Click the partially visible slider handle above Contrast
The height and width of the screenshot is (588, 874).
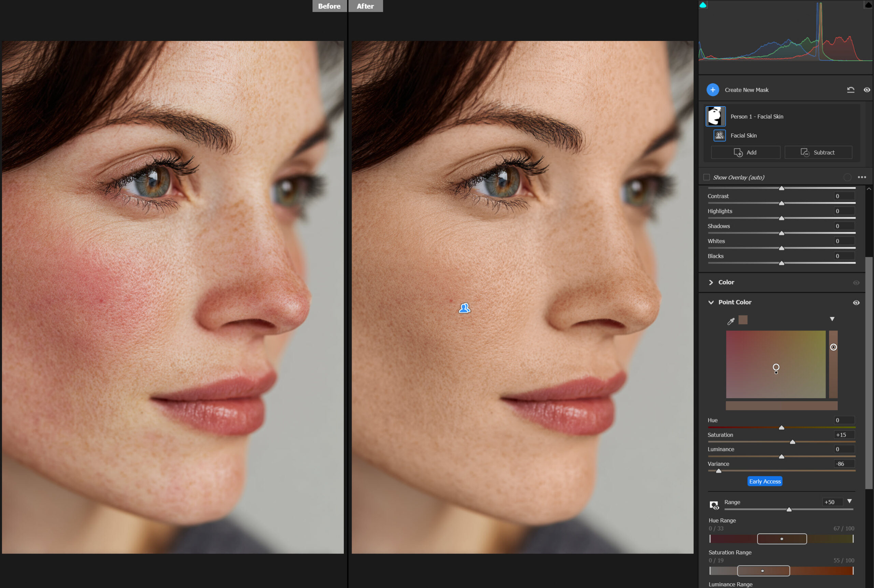781,188
